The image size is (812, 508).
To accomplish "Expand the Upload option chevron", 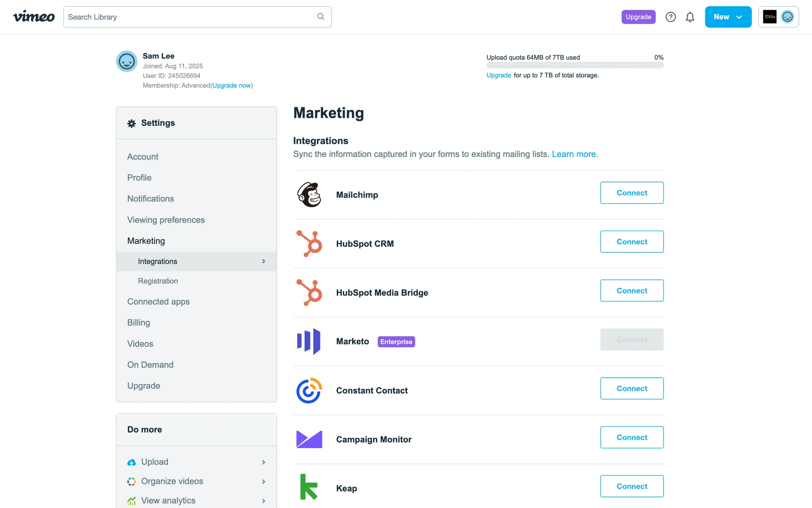I will 263,462.
